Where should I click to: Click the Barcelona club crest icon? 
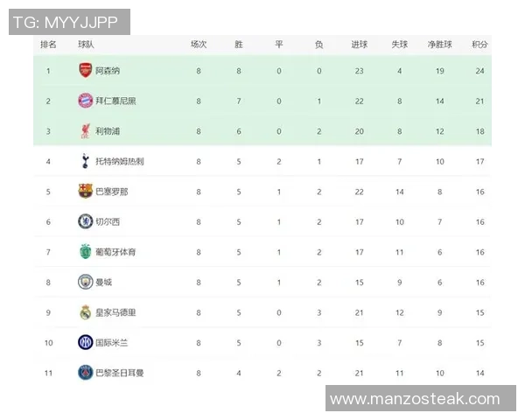pyautogui.click(x=85, y=192)
